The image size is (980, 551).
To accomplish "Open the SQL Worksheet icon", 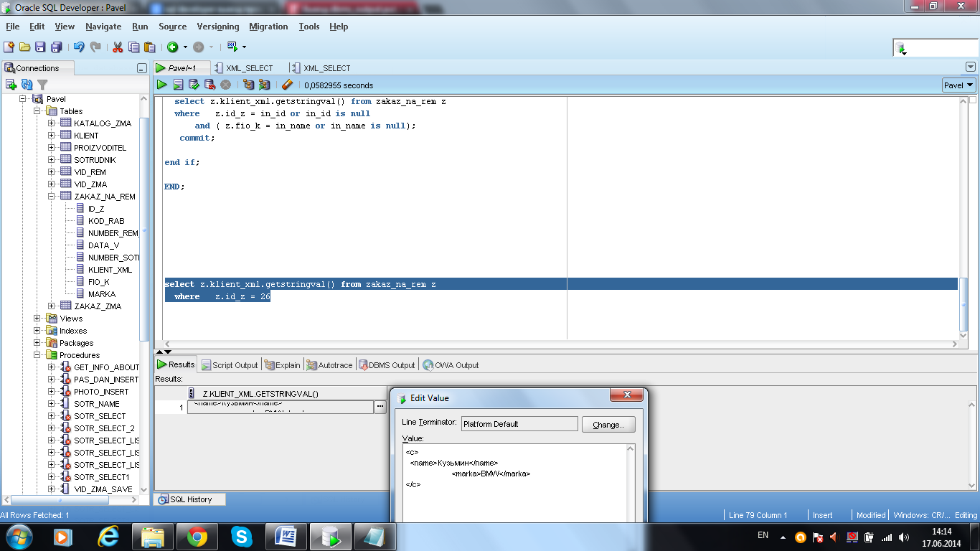I will 232,47.
